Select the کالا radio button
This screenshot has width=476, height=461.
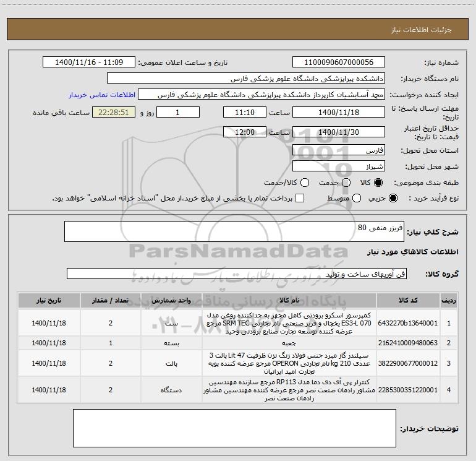[378, 183]
